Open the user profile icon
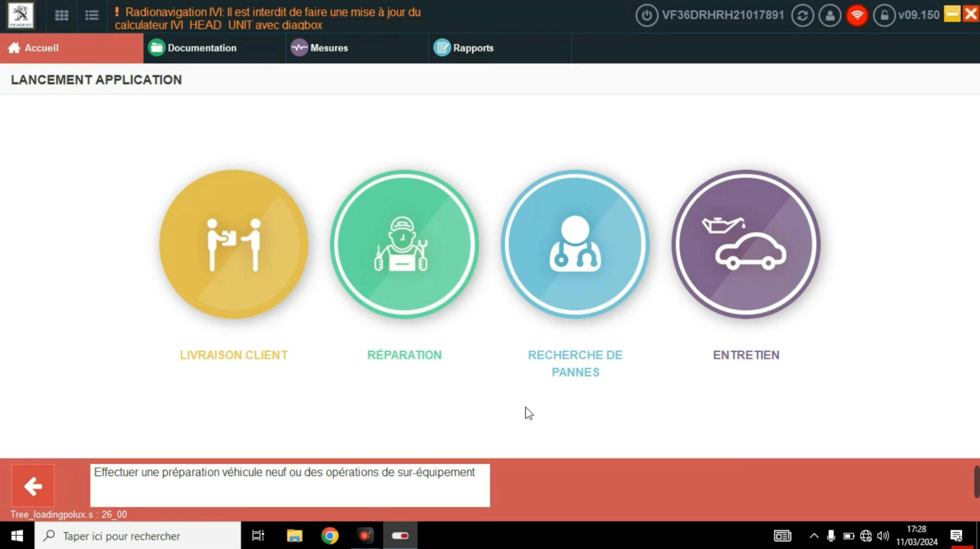This screenshot has width=980, height=549. 830,16
